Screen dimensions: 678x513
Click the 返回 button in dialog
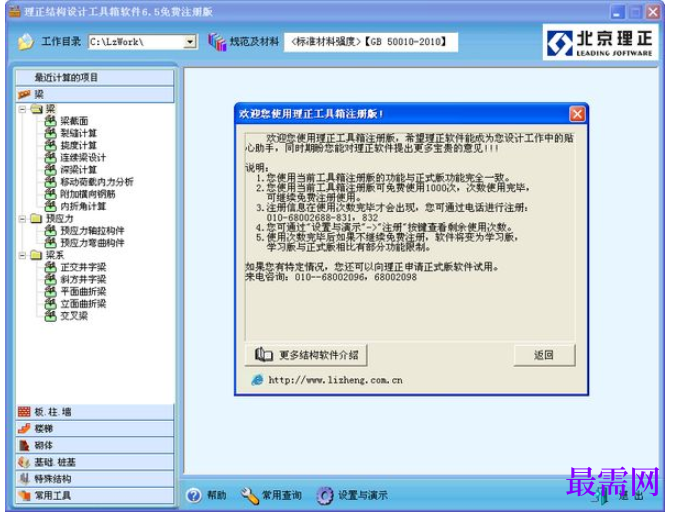(x=544, y=355)
